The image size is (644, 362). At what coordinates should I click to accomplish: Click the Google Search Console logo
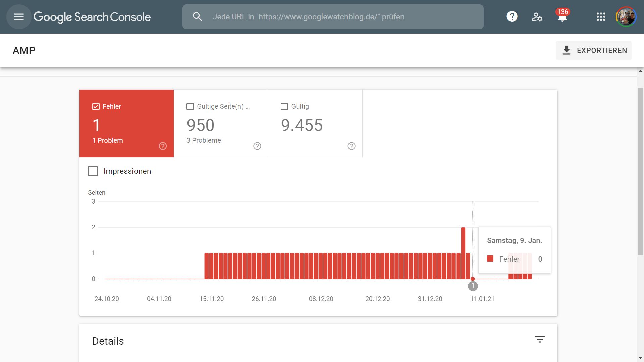(92, 17)
